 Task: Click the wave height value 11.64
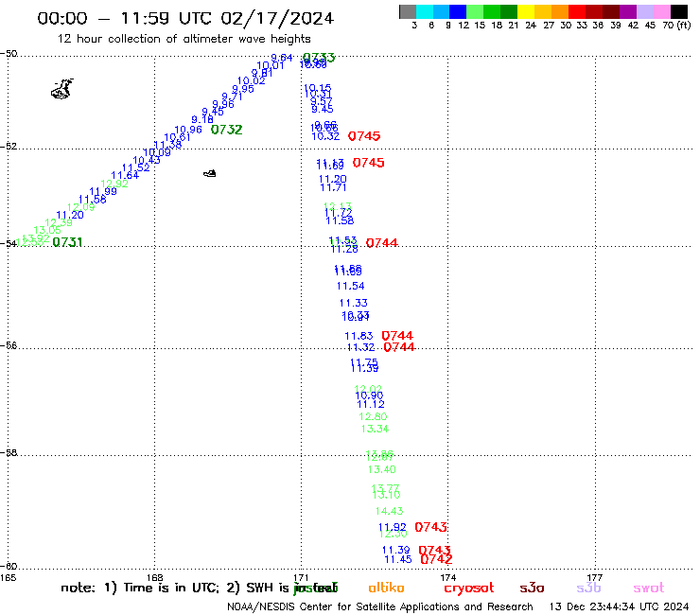click(125, 175)
